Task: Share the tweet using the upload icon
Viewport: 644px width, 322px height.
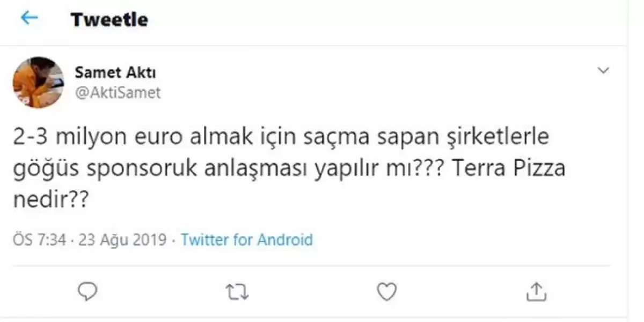Action: [x=535, y=291]
